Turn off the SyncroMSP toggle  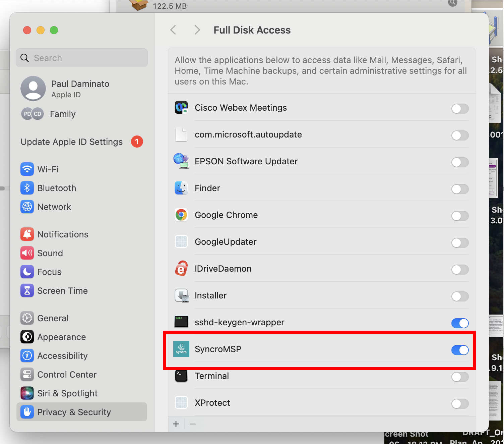[460, 350]
